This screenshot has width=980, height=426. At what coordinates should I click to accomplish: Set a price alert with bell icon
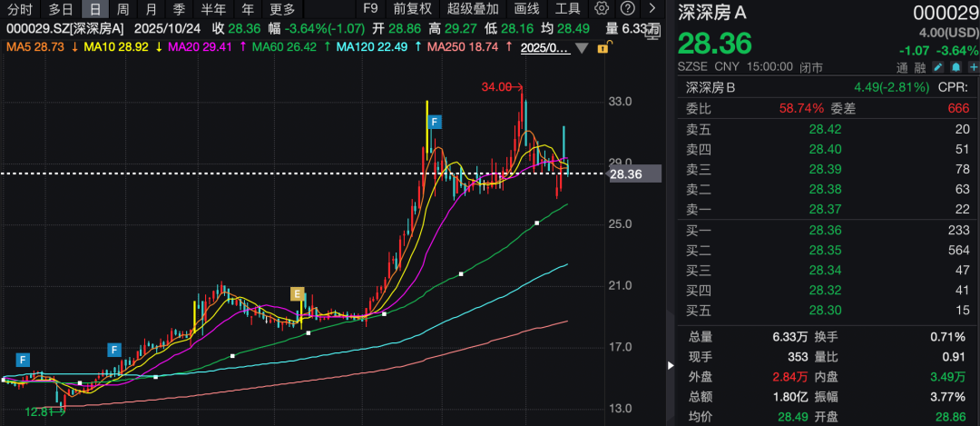(x=955, y=67)
